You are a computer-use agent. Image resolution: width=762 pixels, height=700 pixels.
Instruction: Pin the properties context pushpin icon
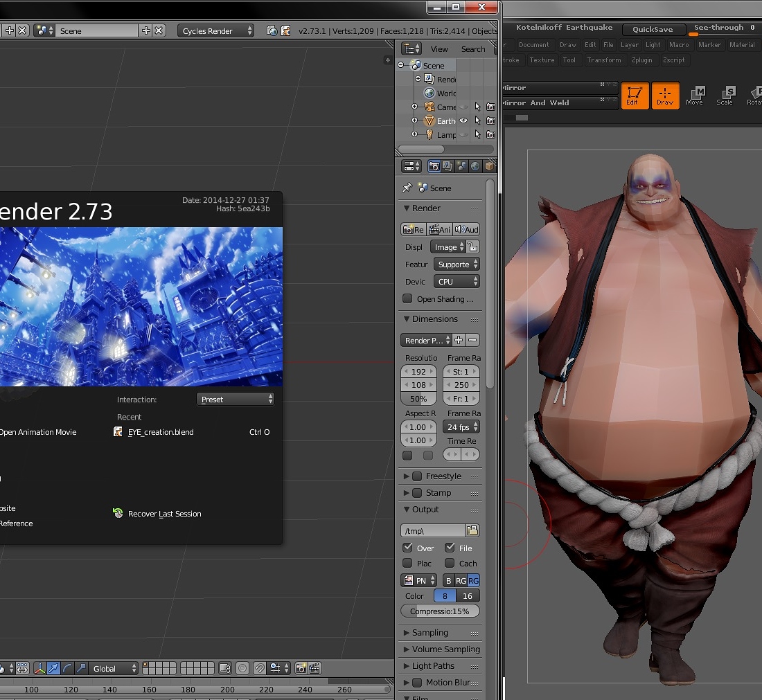pos(407,188)
